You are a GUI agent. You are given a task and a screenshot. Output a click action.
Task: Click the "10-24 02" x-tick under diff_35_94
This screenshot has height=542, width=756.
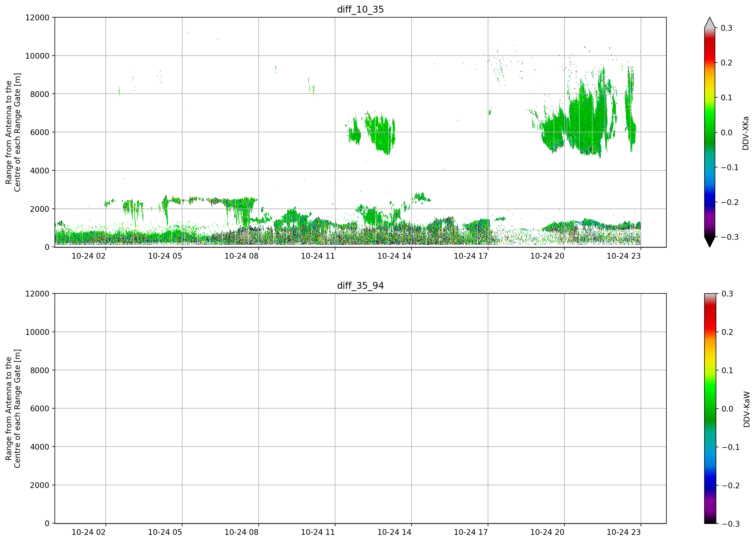coord(89,532)
